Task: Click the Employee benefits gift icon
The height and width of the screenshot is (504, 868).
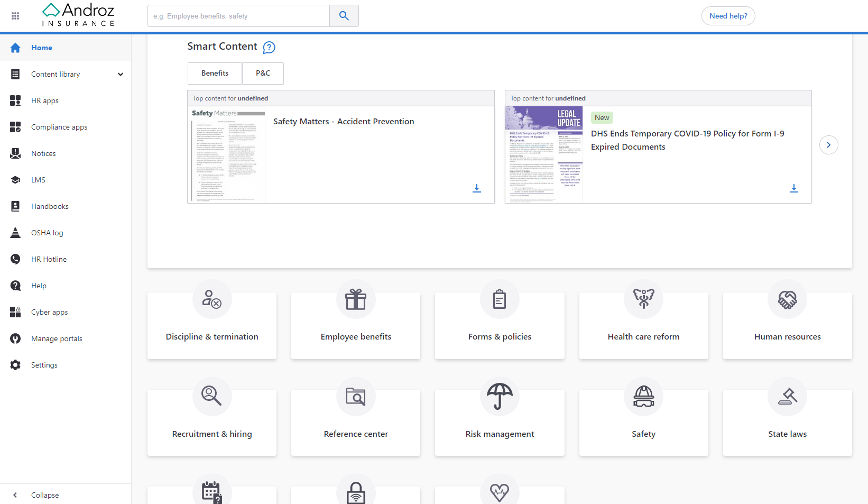Action: coord(356,299)
